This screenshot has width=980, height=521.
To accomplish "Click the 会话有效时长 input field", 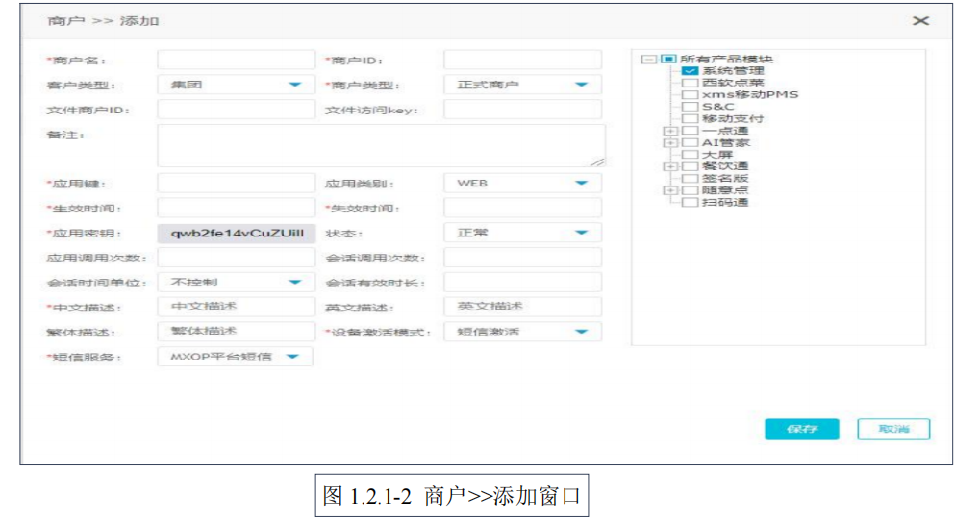I will click(522, 283).
